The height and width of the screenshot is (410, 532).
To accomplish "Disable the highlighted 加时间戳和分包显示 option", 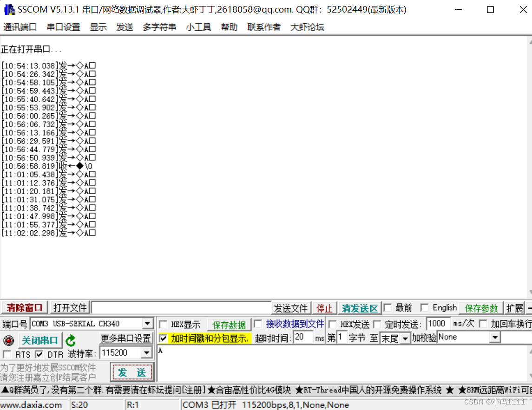I will 164,338.
